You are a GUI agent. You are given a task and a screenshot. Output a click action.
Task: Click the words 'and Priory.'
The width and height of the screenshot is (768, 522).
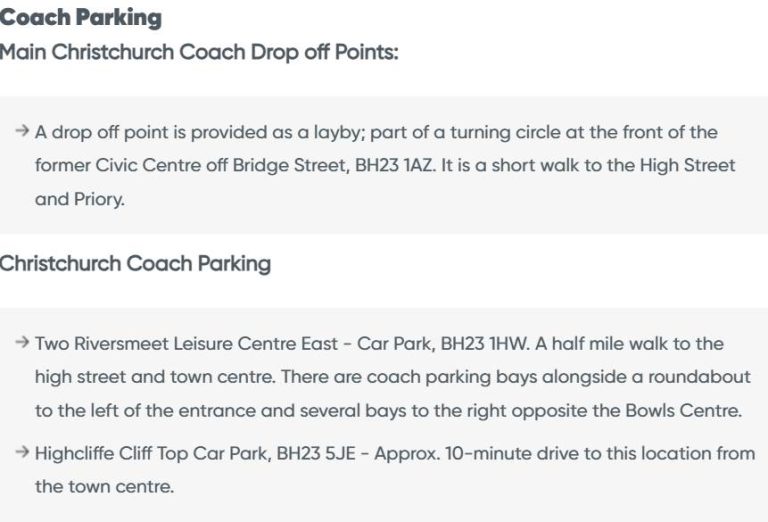[80, 200]
